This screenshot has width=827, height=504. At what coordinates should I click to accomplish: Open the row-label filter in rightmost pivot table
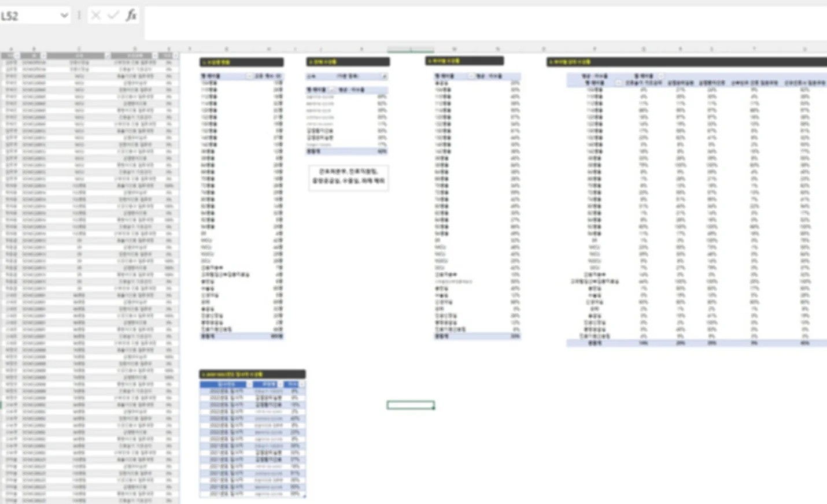coord(618,83)
